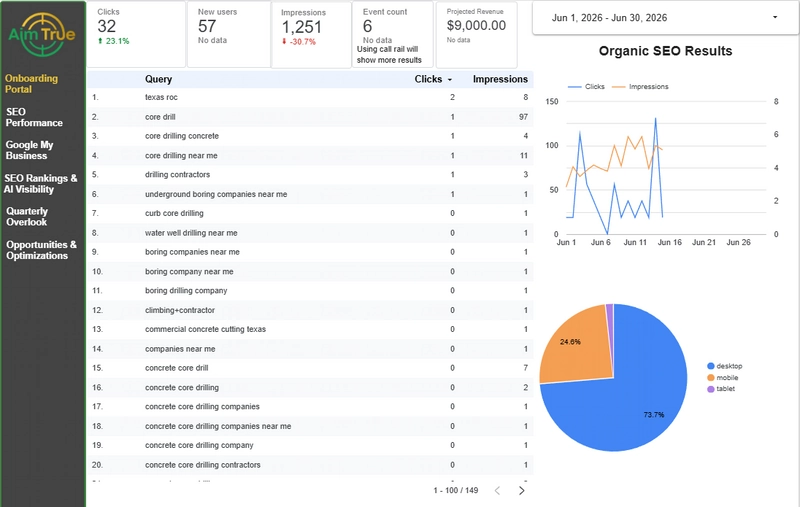Select the 'concrete core drill' query
This screenshot has height=507, width=800.
tap(176, 368)
